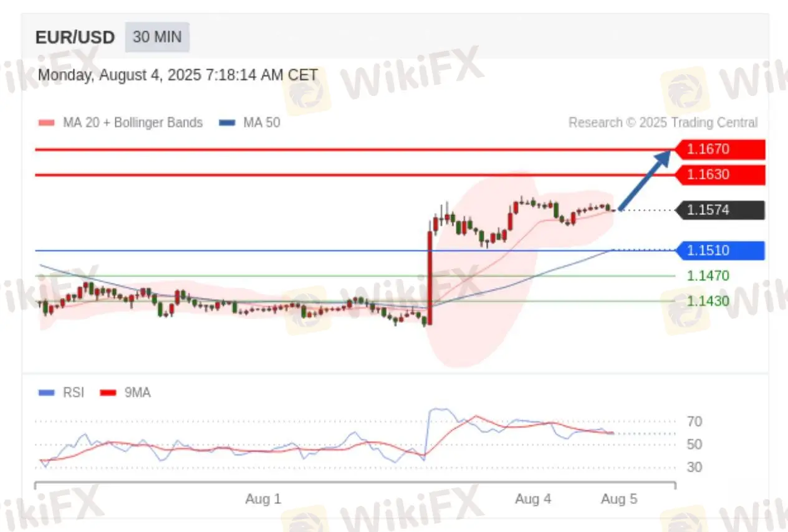Click the Aug 1 date axis label

pos(263,499)
